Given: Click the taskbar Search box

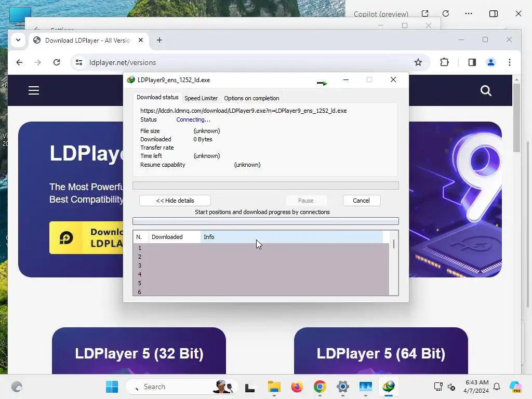Looking at the screenshot, I should point(181,387).
